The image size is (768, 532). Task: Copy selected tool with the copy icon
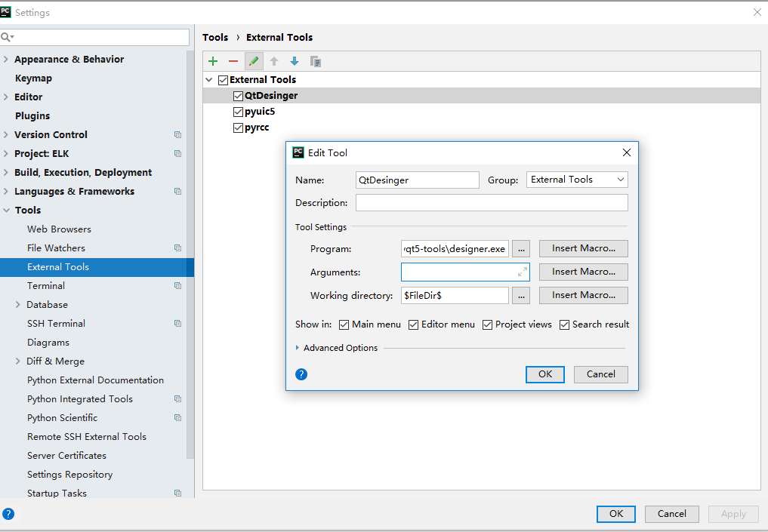[x=316, y=61]
